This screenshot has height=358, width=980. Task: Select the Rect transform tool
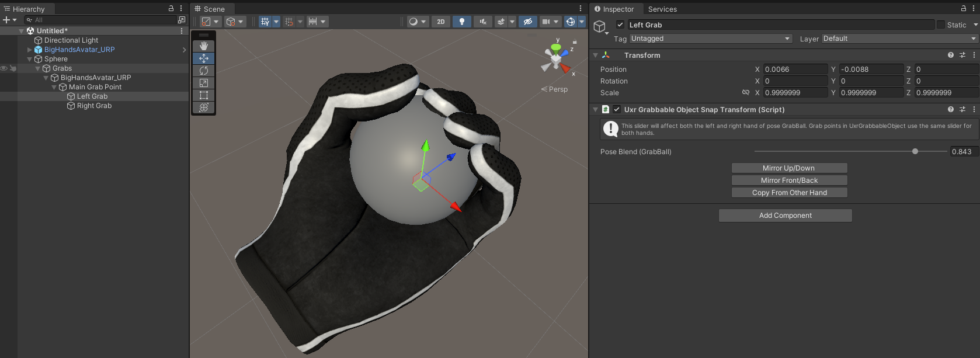(204, 95)
